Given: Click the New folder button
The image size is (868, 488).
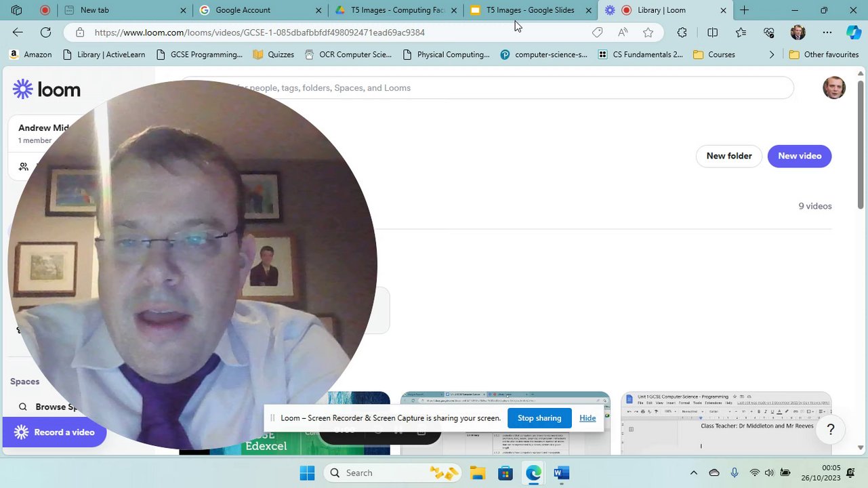Looking at the screenshot, I should pos(729,156).
